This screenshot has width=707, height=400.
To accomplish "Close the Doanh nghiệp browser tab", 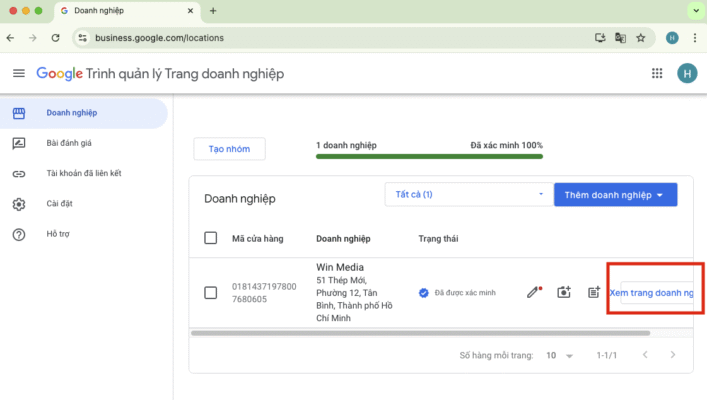I will (190, 11).
